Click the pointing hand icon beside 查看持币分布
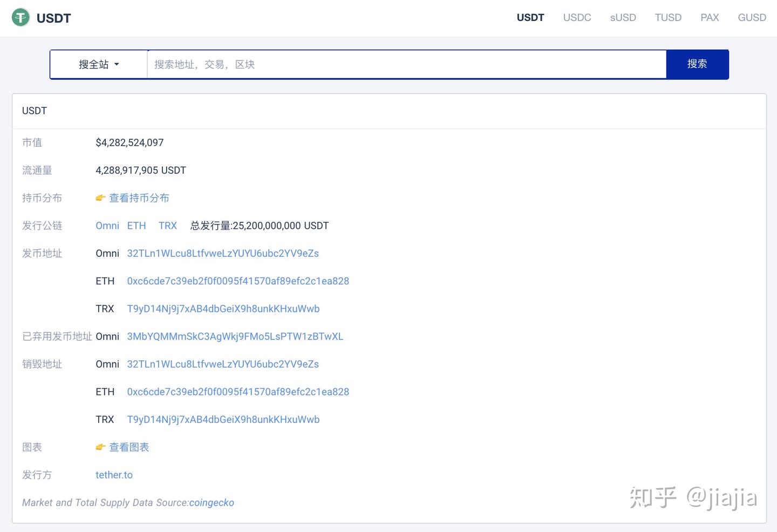The width and height of the screenshot is (777, 532). tap(100, 198)
